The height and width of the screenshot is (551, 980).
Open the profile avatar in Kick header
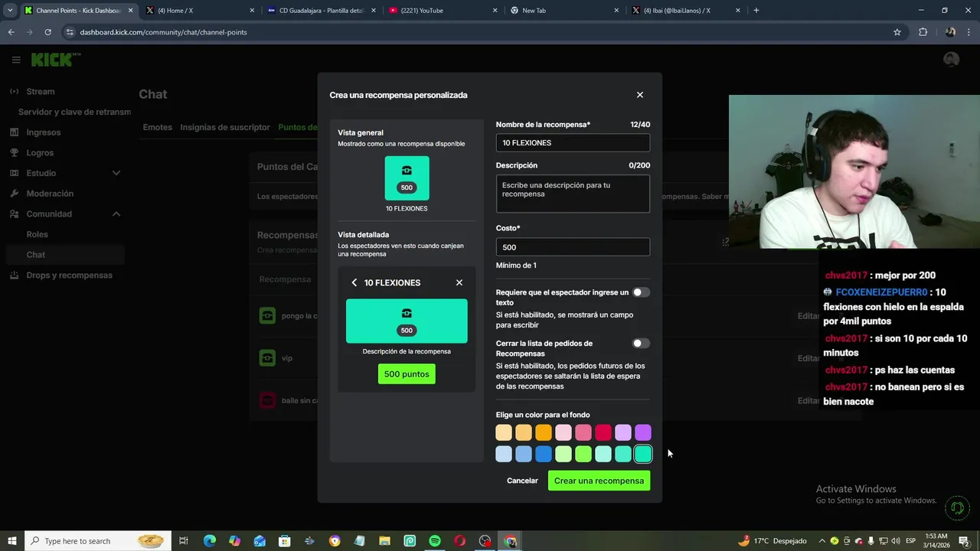951,60
